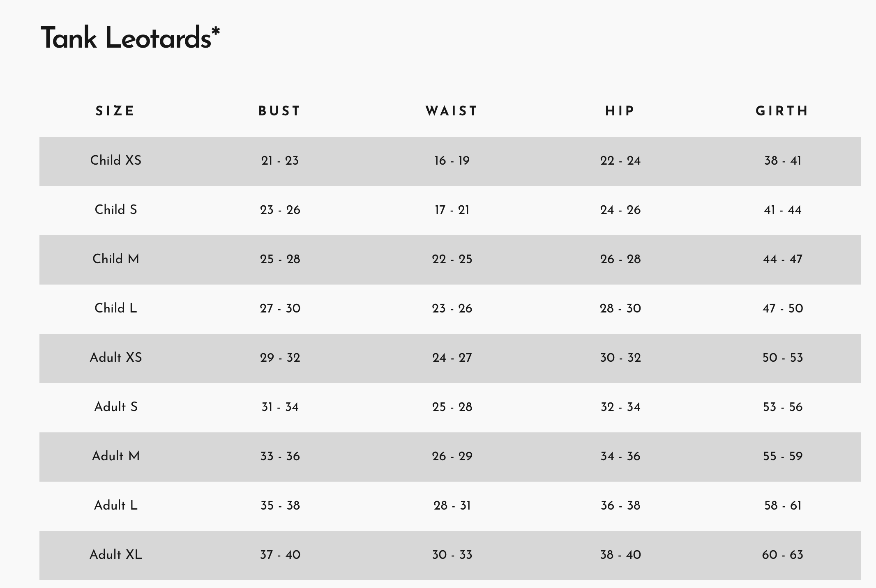
Task: Select the Child L size label
Action: pos(116,308)
